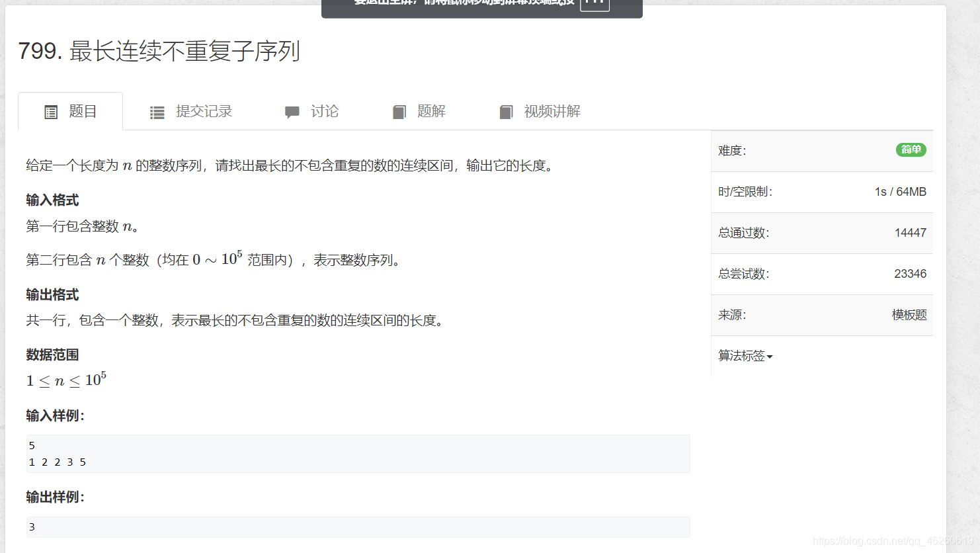Click the book icon next to 视频讲解
Image resolution: width=980 pixels, height=553 pixels.
506,112
